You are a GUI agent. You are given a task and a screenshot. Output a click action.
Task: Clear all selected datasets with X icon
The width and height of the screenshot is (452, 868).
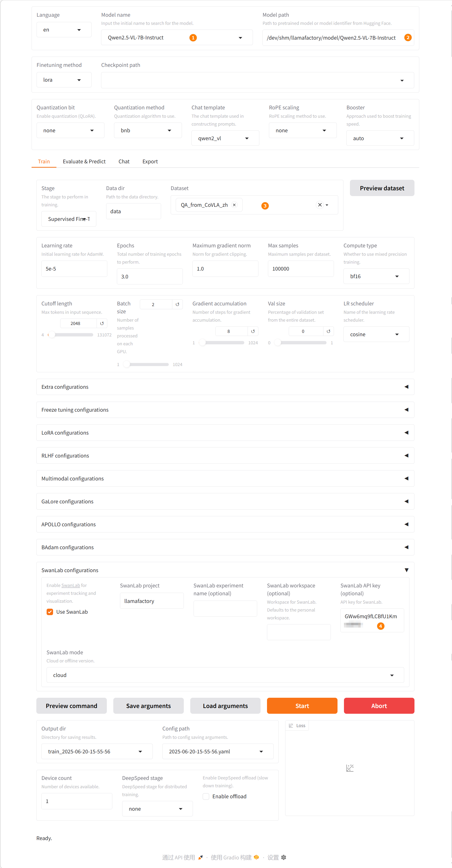(x=320, y=205)
